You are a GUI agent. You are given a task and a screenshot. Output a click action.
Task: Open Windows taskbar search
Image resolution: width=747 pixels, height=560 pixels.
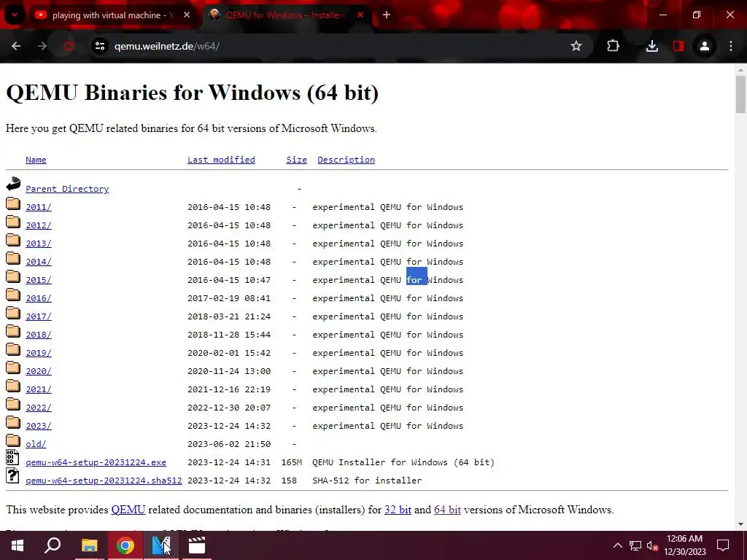point(53,545)
